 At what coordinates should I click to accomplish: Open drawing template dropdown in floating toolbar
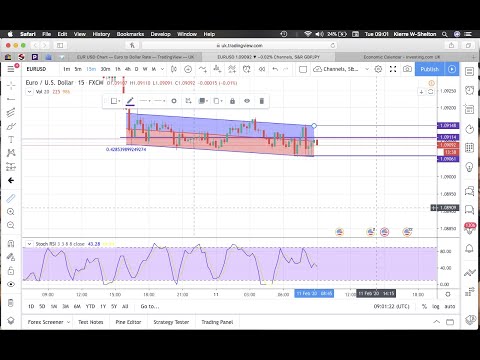pyautogui.click(x=115, y=101)
